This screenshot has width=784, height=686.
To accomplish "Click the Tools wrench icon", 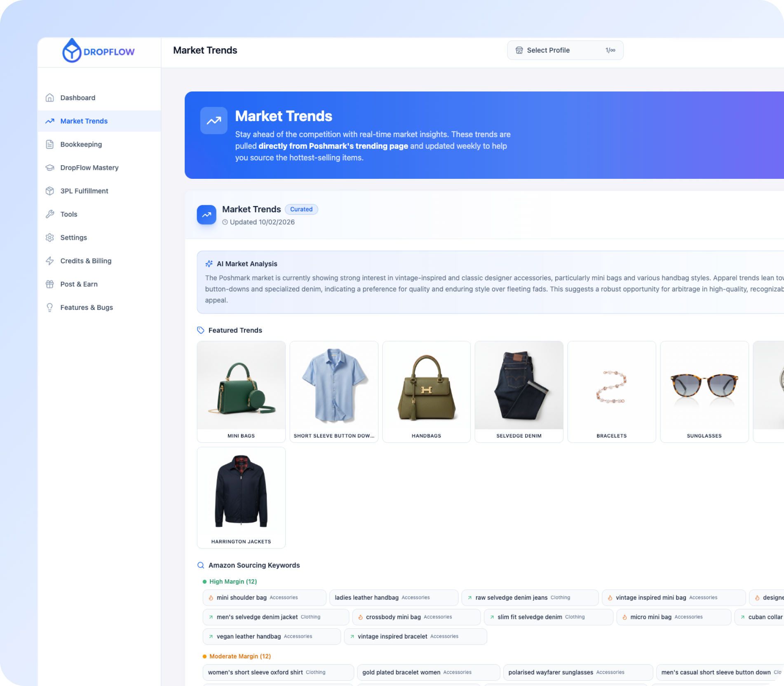I will [50, 214].
